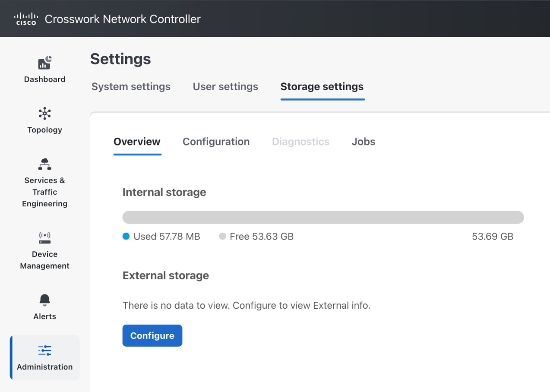Click Configure for External storage
Screen dimensions: 550x392
click(152, 335)
